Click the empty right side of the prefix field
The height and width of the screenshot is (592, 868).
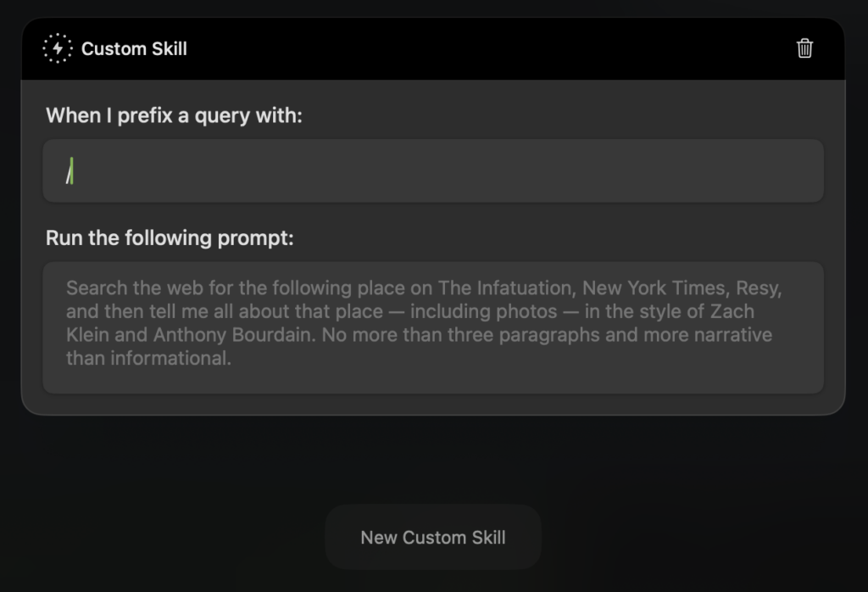(x=609, y=170)
